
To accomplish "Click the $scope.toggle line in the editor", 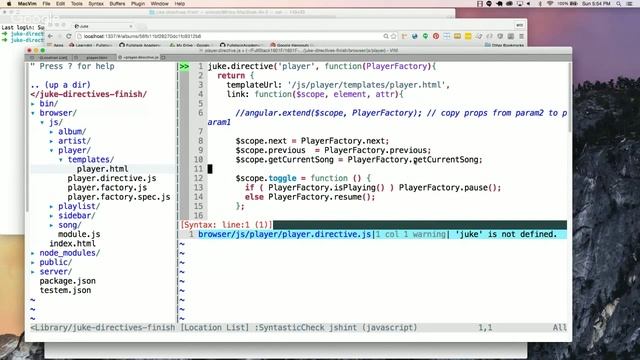I will tap(303, 178).
